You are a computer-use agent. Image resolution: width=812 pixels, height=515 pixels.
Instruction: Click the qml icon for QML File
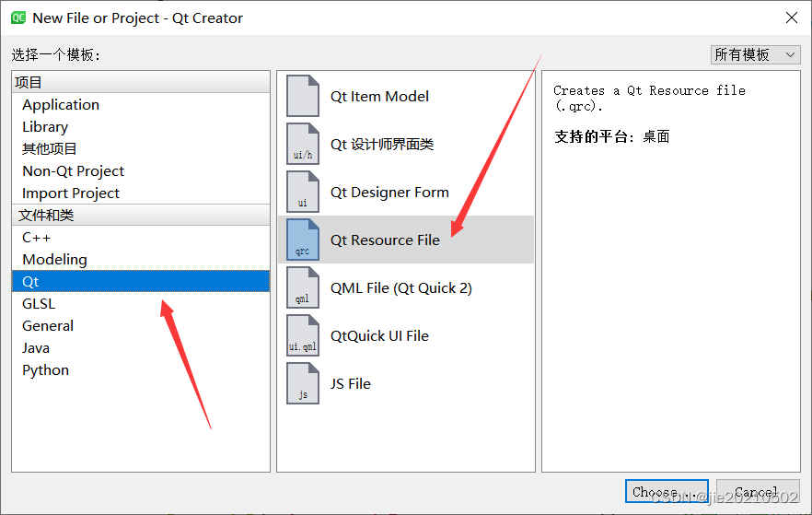pos(302,287)
